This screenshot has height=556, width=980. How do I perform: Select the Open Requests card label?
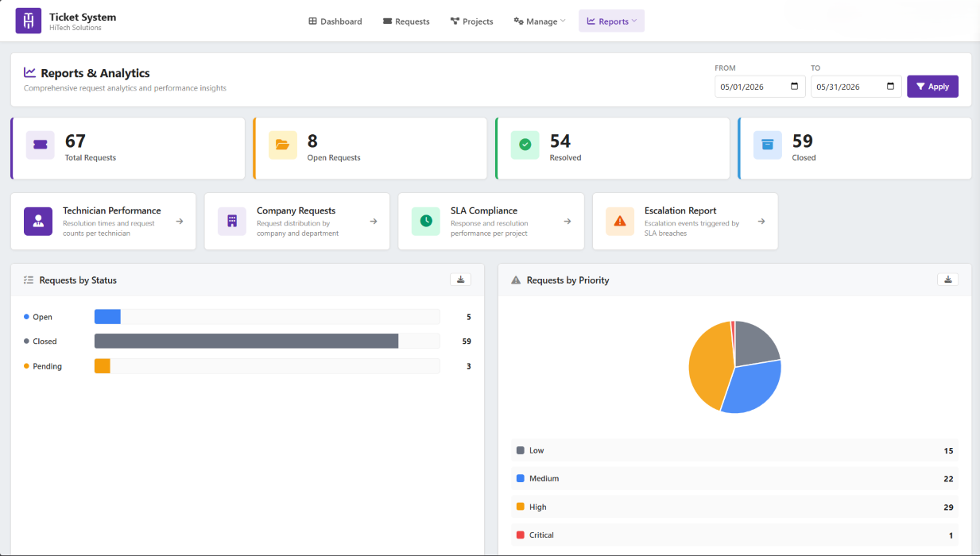334,158
